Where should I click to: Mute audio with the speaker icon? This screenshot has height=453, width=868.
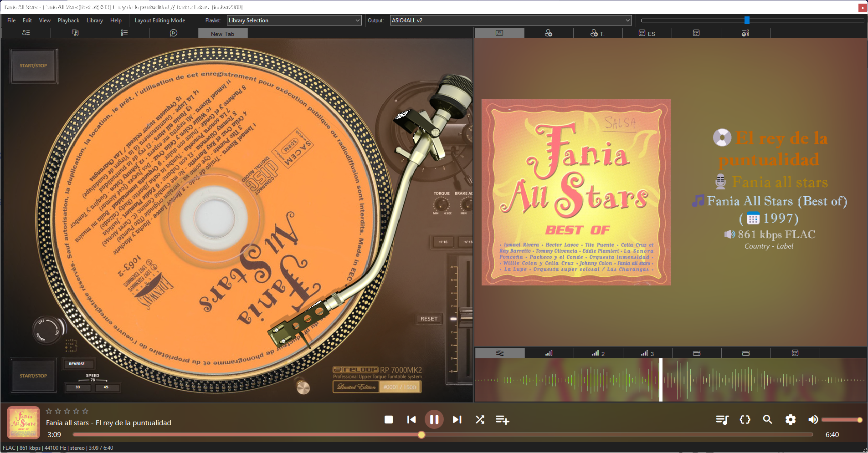click(x=813, y=419)
